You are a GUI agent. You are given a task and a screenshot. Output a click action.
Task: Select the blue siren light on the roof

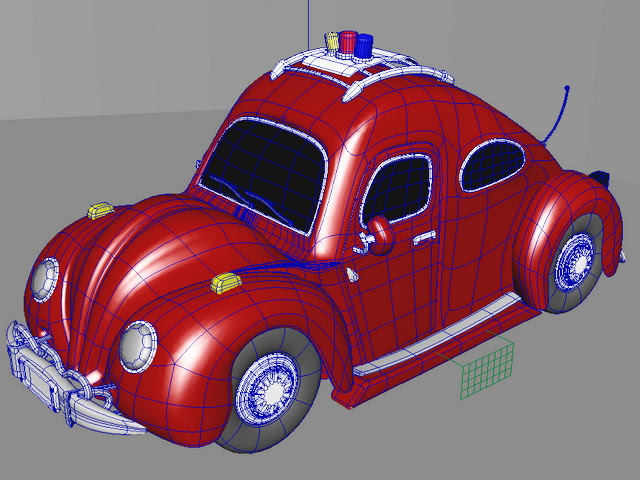[364, 46]
